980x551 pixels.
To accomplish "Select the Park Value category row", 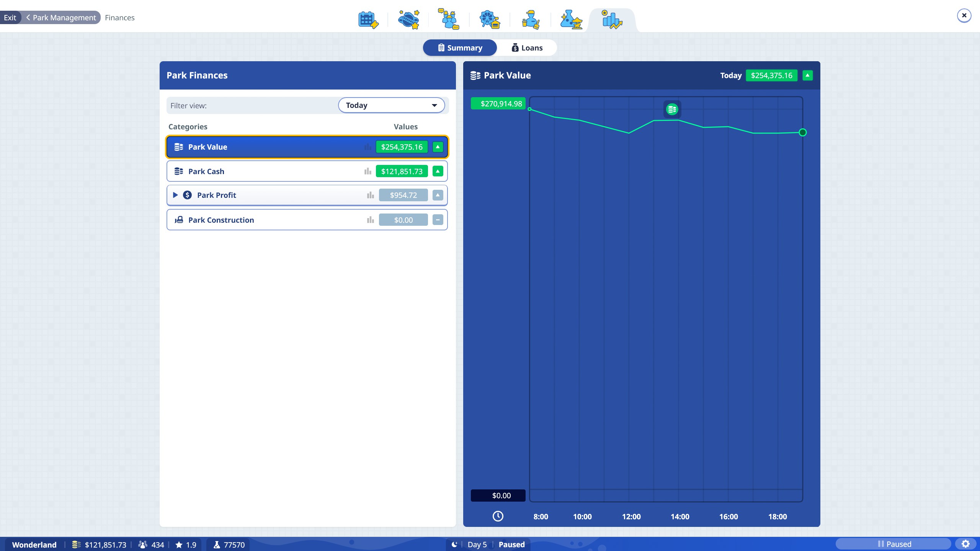I will click(307, 147).
